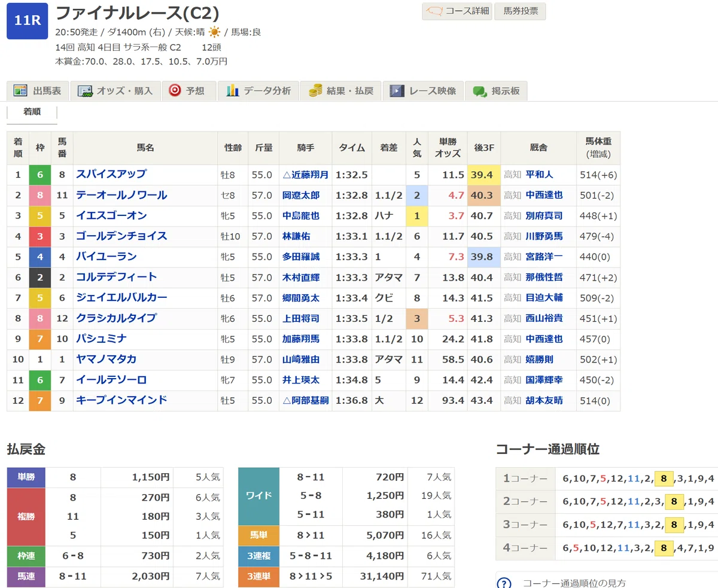The width and height of the screenshot is (718, 588).
Task: Click the IPAT icon beside オッズ・購入
Action: 84,91
